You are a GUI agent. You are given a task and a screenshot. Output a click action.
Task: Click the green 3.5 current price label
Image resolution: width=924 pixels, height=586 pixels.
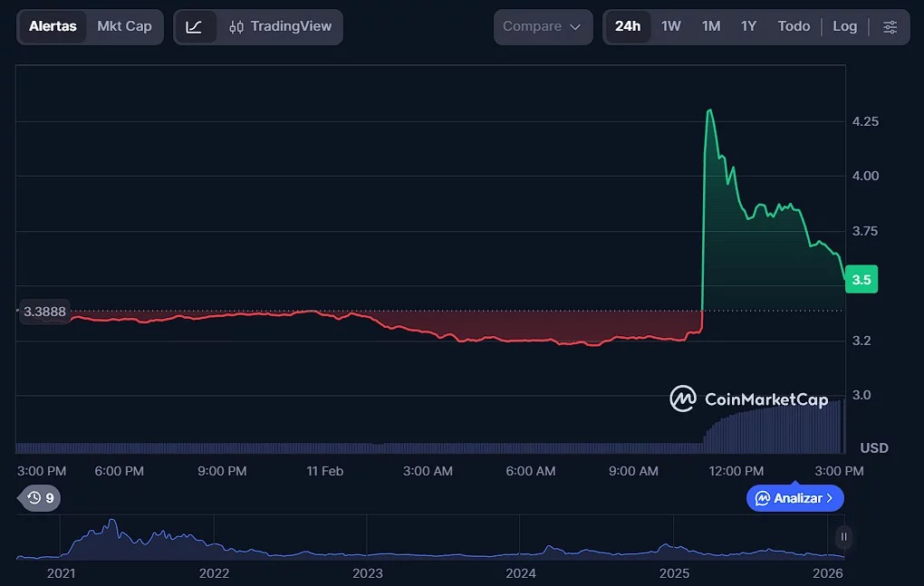tap(861, 280)
